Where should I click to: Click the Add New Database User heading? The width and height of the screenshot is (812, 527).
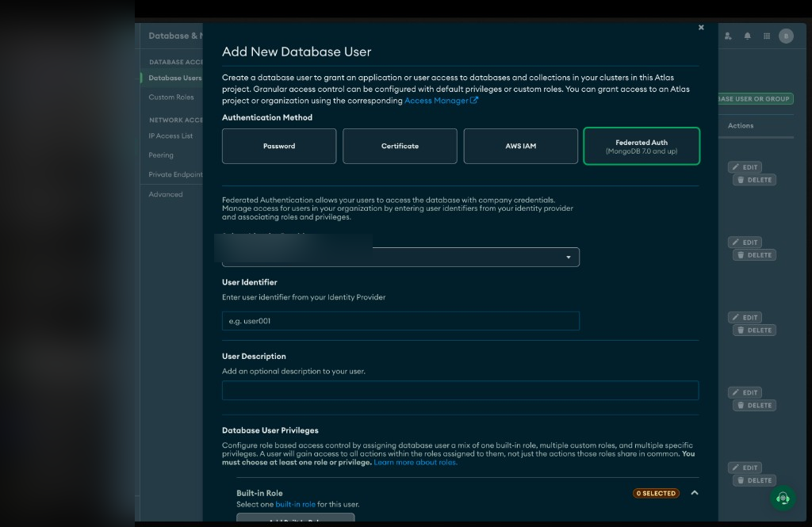coord(297,52)
